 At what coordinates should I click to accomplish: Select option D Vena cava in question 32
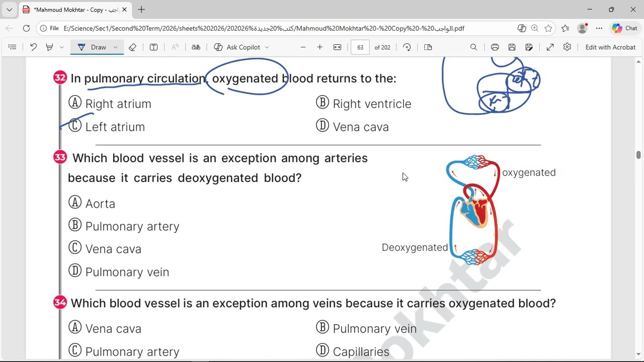coord(352,127)
